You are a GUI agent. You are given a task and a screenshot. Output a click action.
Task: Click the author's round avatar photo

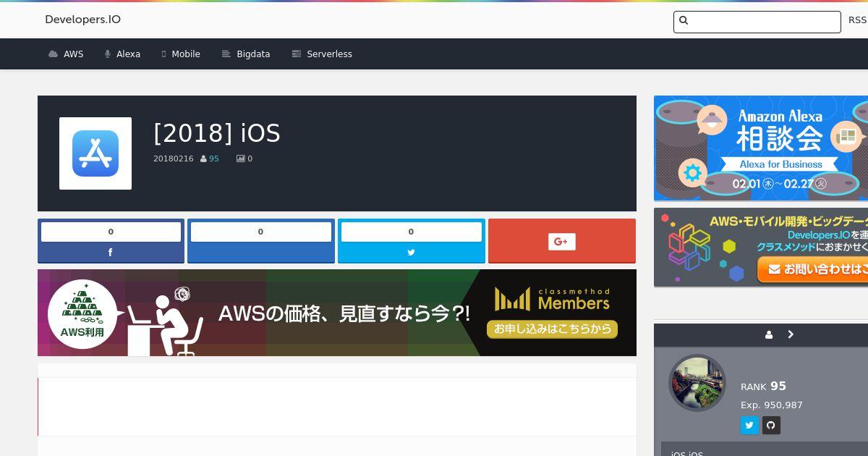697,383
